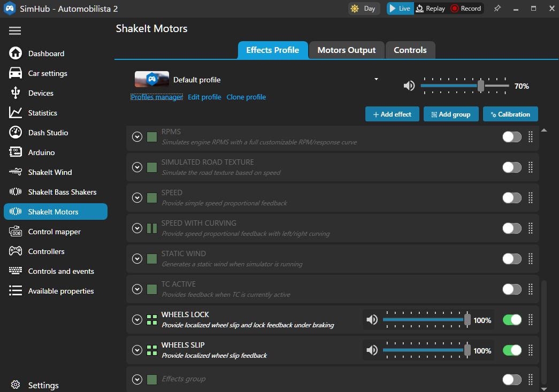Enable the SPEED effect toggle
This screenshot has width=559, height=392.
512,198
